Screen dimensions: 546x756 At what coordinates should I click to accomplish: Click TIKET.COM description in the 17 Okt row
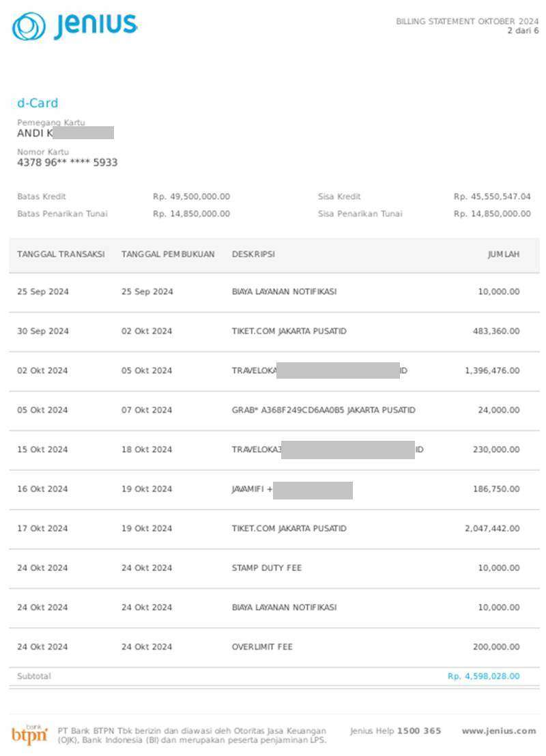[x=289, y=529]
